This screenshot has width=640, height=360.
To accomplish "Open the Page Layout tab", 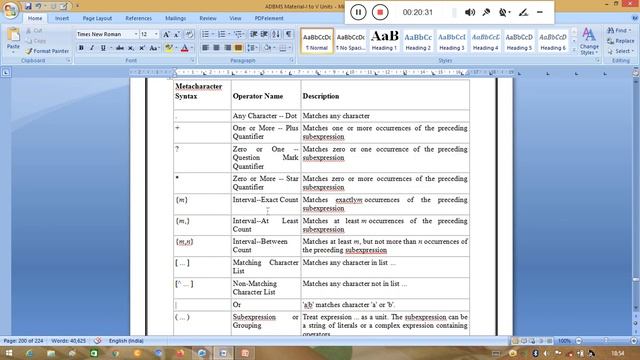I will click(x=97, y=18).
